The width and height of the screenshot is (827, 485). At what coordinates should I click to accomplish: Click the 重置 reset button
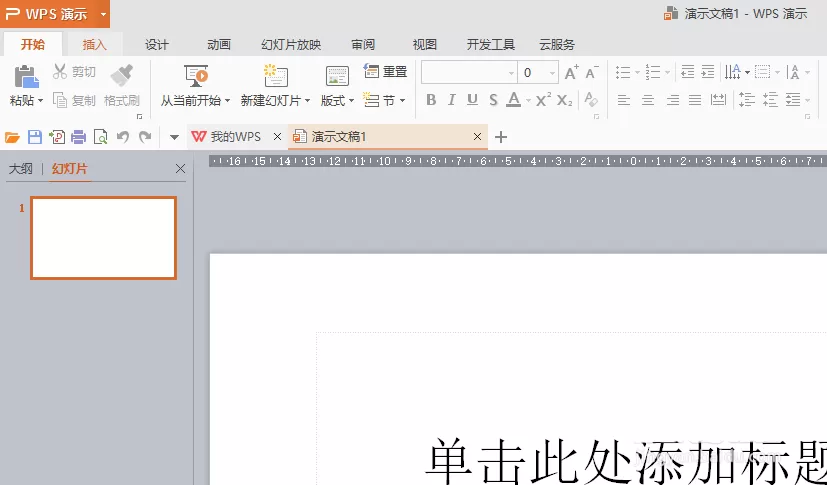(386, 71)
